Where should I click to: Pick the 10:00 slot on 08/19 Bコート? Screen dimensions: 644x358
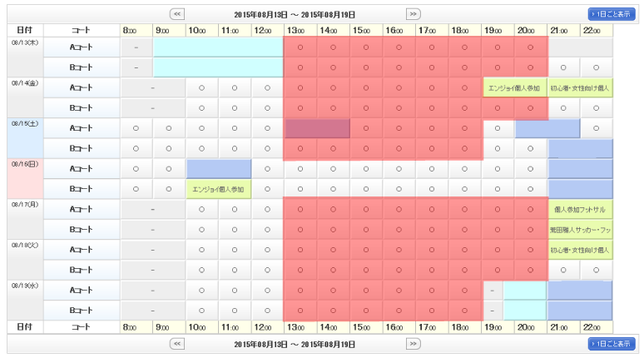click(x=202, y=311)
